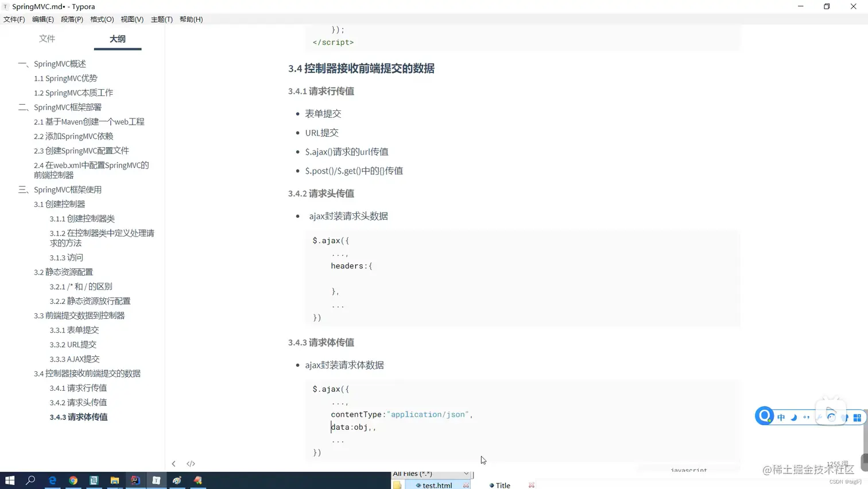
Task: Open the 格式(O) menu
Action: (x=102, y=19)
